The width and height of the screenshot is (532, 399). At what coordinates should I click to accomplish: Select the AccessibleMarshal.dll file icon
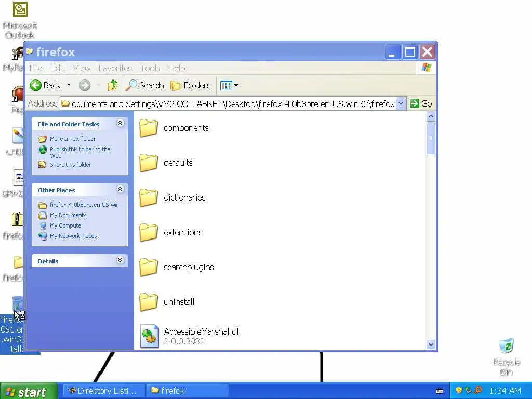150,336
